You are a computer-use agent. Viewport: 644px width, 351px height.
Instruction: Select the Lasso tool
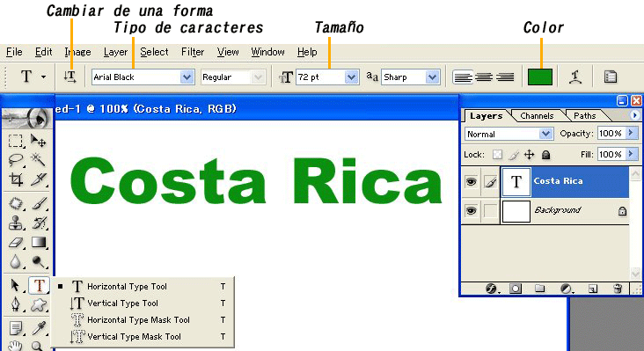(16, 159)
